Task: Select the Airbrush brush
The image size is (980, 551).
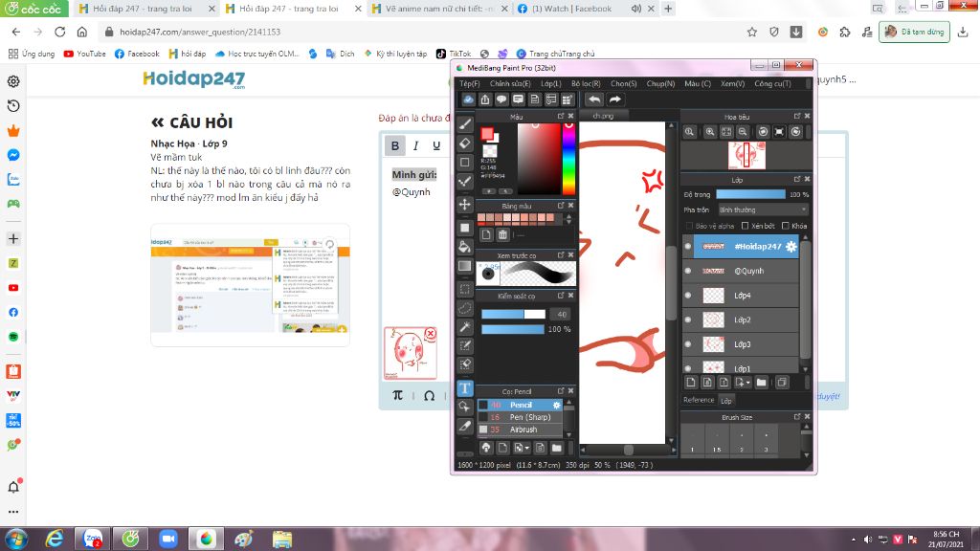Action: point(521,430)
